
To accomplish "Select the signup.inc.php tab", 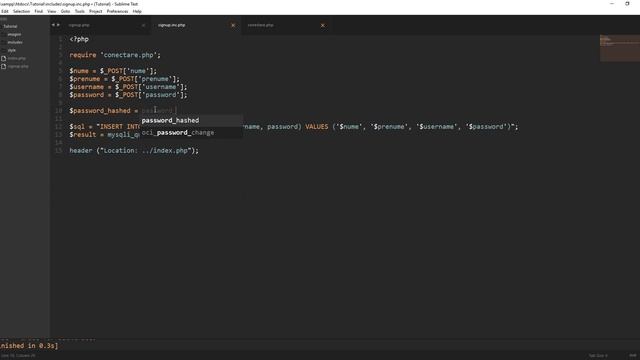I will (x=171, y=25).
